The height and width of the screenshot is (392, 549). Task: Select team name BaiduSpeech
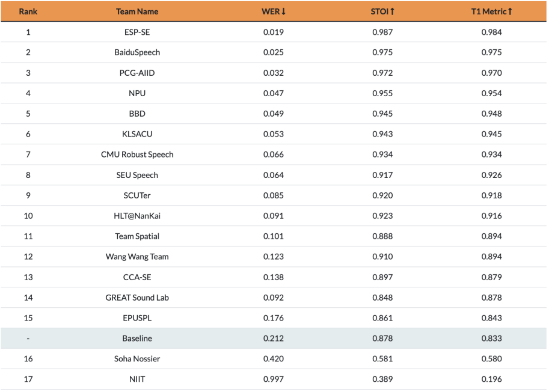click(x=137, y=52)
